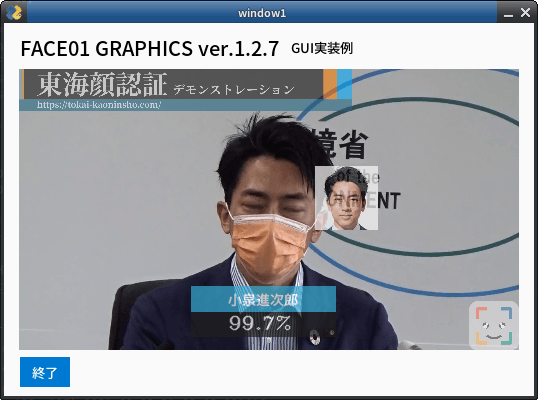Click the face-scan logo icon
The height and width of the screenshot is (400, 538).
tap(494, 326)
